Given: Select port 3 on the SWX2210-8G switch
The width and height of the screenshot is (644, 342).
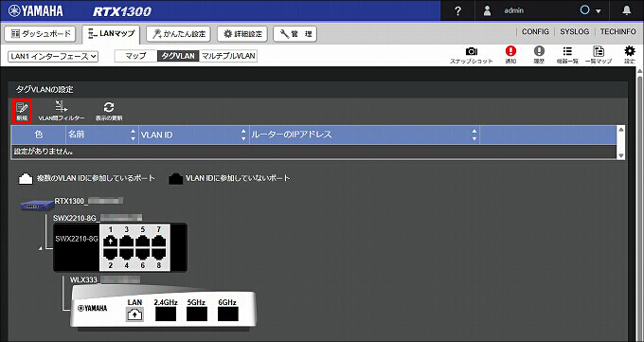Looking at the screenshot, I should (127, 241).
